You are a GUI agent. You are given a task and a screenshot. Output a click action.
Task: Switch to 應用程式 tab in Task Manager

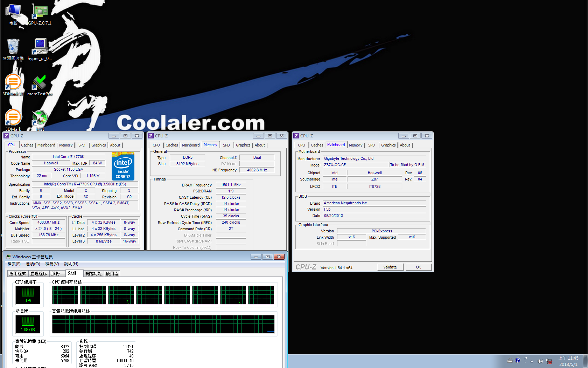[x=18, y=273]
